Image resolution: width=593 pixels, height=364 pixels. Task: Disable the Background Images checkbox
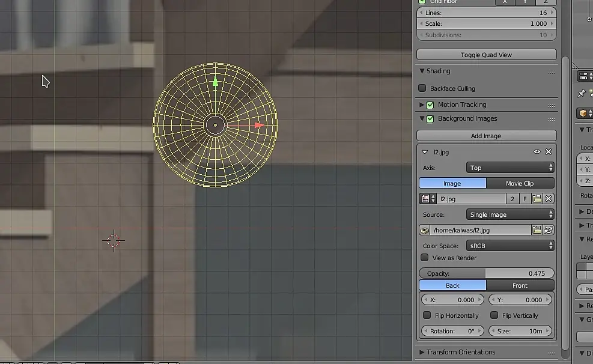(430, 119)
